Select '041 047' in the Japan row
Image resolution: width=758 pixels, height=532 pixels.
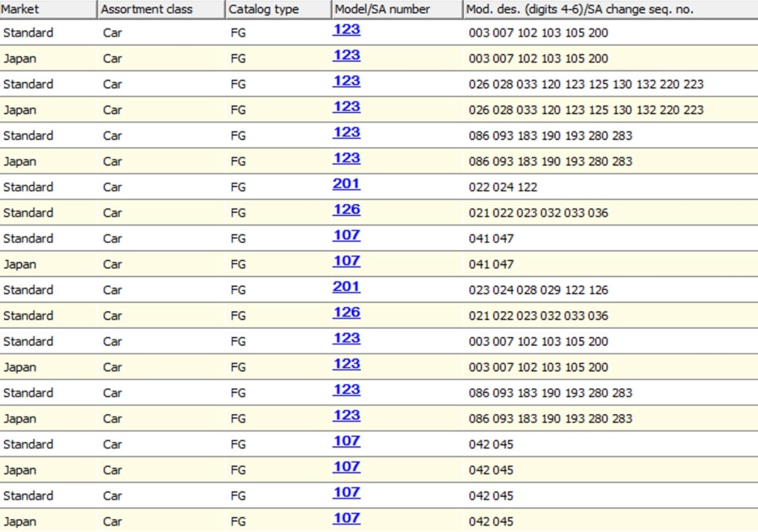tap(491, 264)
